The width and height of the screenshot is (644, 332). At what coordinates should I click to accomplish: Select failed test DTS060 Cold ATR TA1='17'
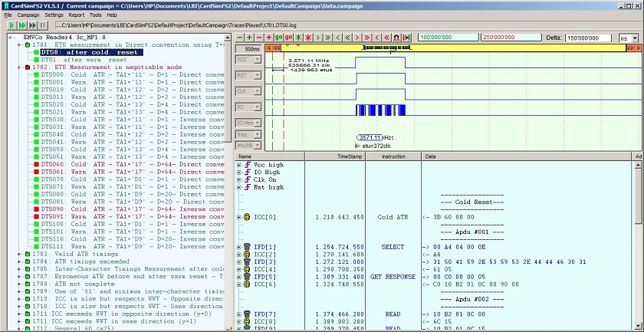pyautogui.click(x=133, y=164)
